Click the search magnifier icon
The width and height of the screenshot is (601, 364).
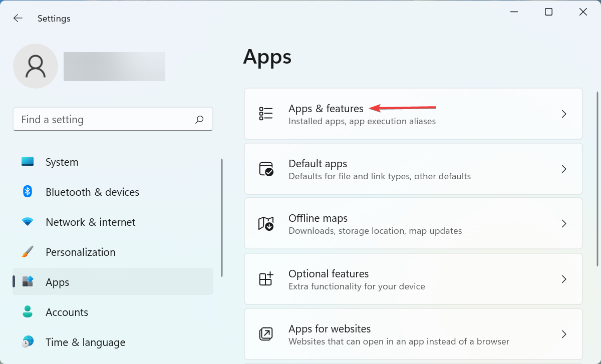pos(199,119)
